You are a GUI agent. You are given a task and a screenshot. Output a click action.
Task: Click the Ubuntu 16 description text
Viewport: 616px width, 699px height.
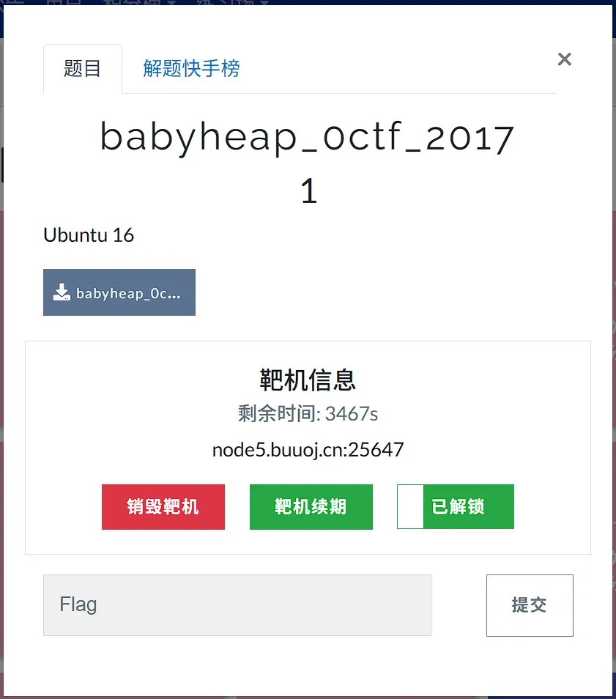[x=89, y=235]
